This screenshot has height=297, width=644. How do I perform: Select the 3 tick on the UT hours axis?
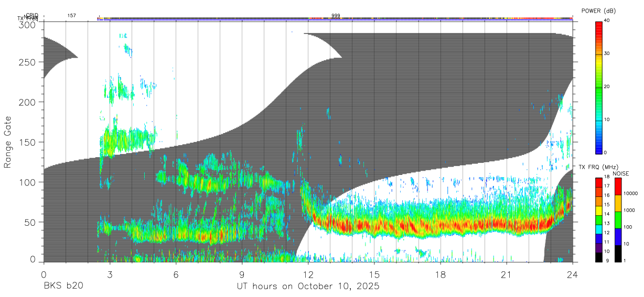click(110, 274)
